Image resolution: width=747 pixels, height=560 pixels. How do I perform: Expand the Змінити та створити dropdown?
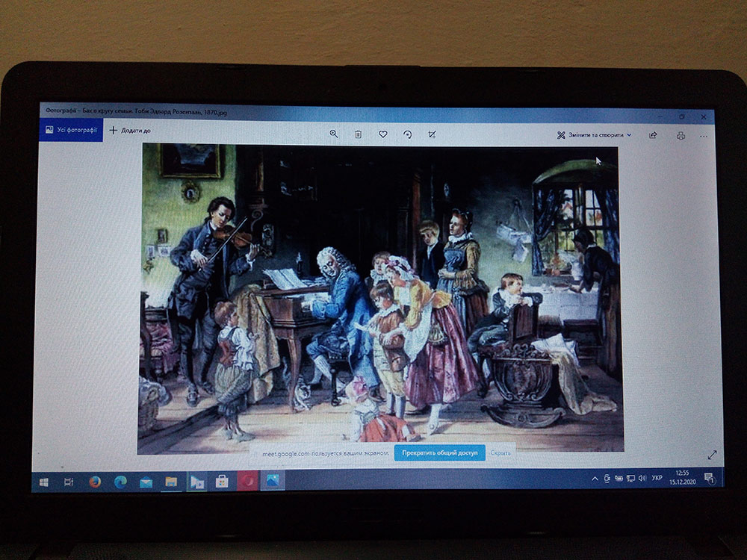pyautogui.click(x=594, y=135)
